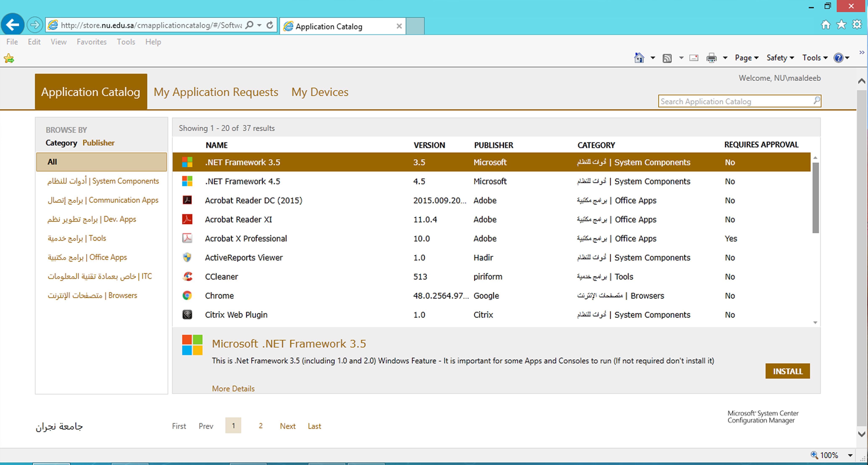Switch to My Devices tab
868x465 pixels.
point(320,92)
